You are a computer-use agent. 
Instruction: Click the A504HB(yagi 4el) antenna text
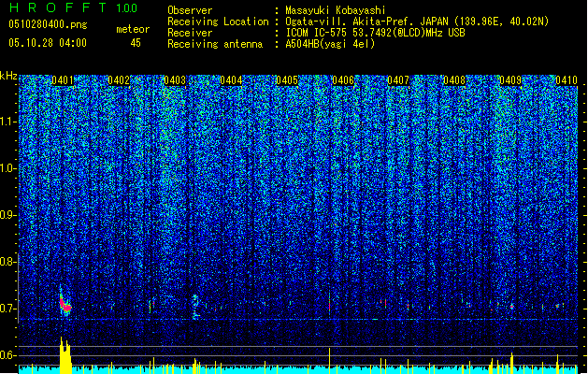(x=330, y=44)
